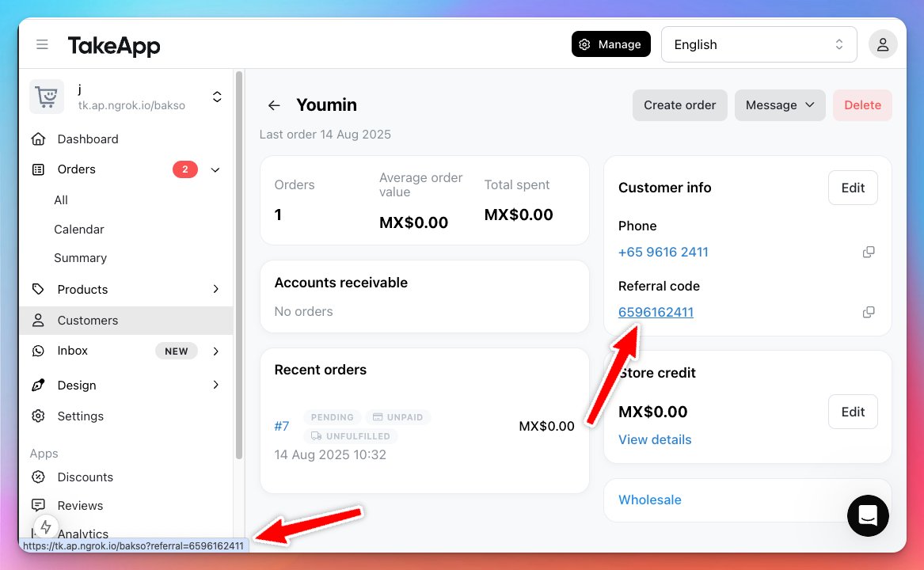Open the user profile avatar icon
Viewport: 924px width, 570px height.
point(883,45)
